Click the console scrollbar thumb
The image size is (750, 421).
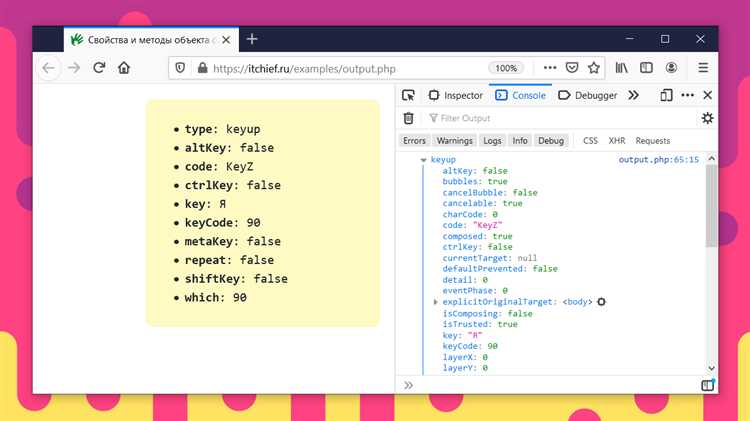point(711,206)
